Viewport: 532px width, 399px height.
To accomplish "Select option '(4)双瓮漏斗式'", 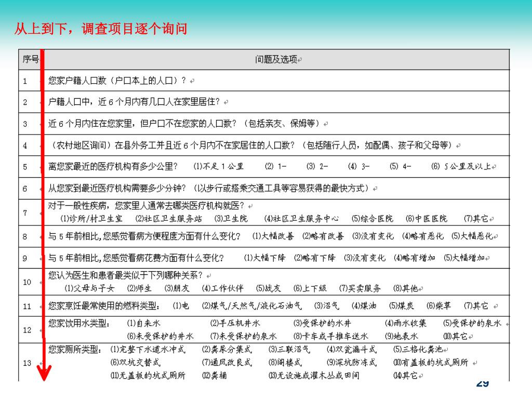I will coord(352,350).
